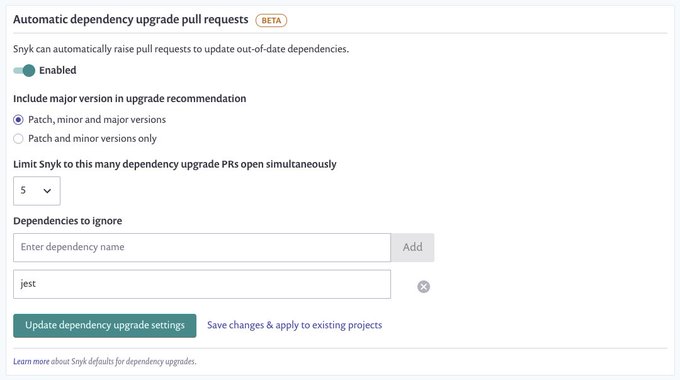Click the BETA badge beside the heading
This screenshot has height=380, width=680.
271,20
